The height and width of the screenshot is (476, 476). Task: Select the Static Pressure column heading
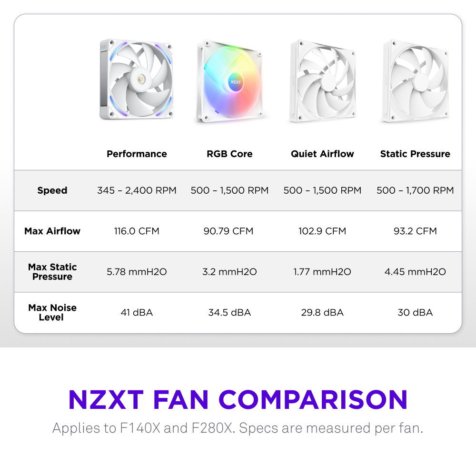[x=415, y=154]
